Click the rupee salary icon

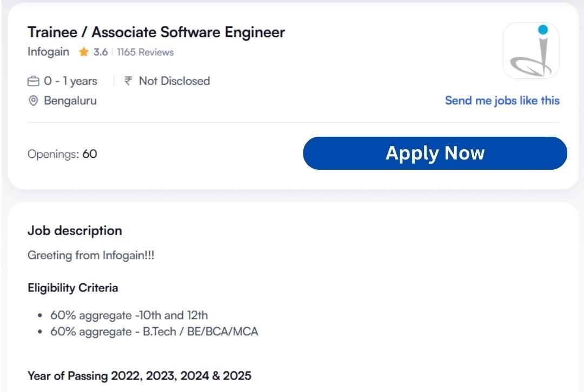click(128, 81)
